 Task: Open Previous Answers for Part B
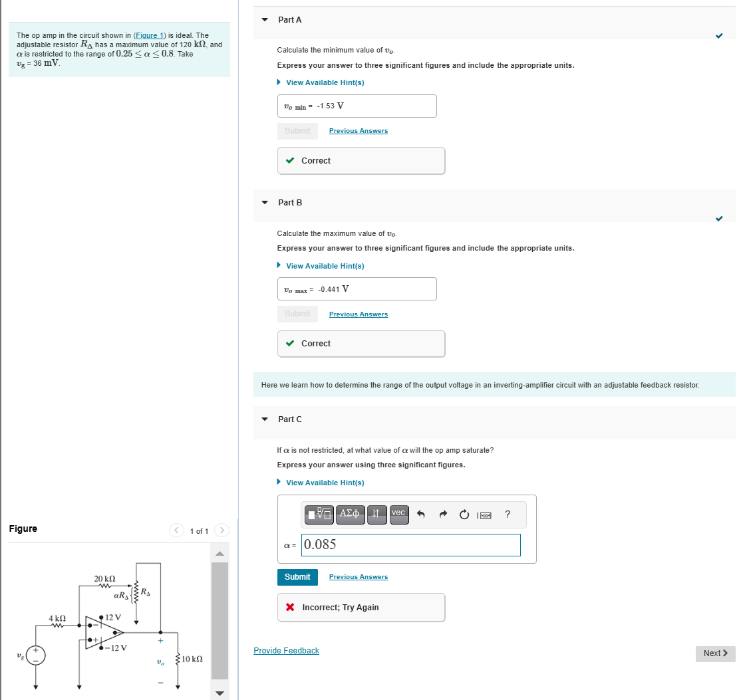[x=359, y=314]
